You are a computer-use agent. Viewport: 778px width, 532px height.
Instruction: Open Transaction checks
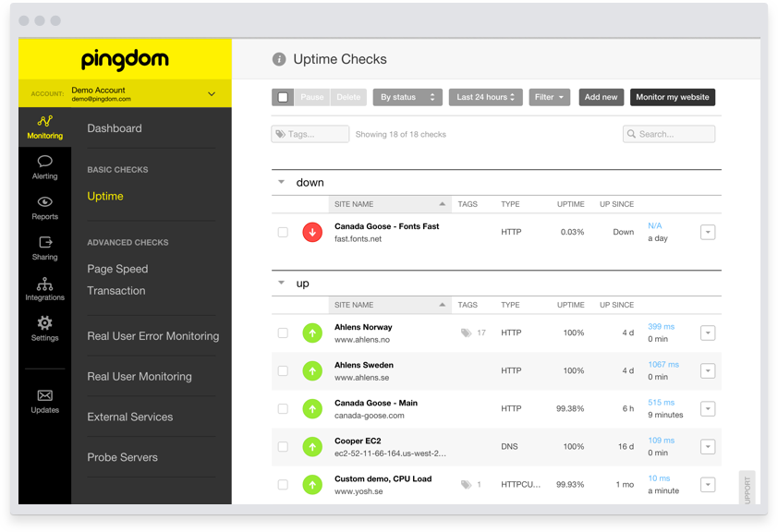coord(116,291)
